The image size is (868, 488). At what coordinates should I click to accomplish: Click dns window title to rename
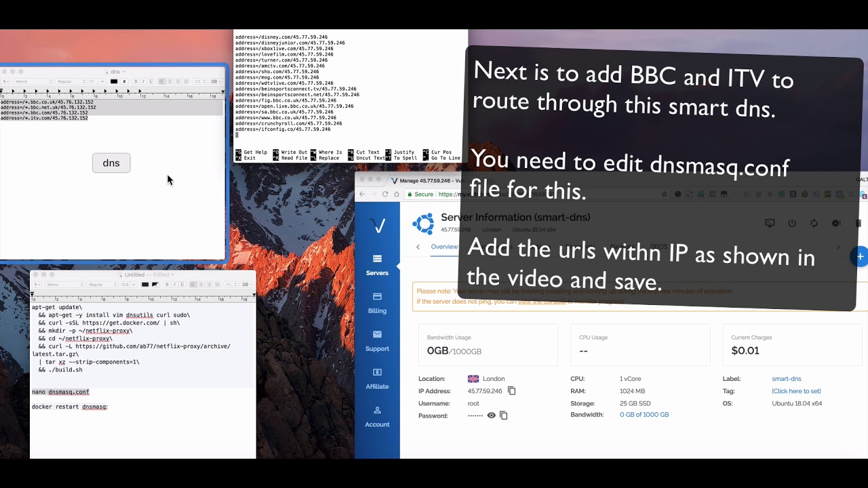tap(115, 72)
